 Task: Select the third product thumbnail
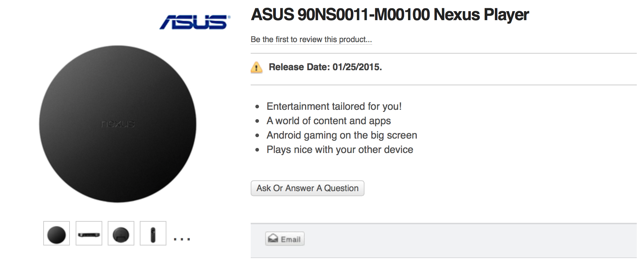pyautogui.click(x=121, y=234)
